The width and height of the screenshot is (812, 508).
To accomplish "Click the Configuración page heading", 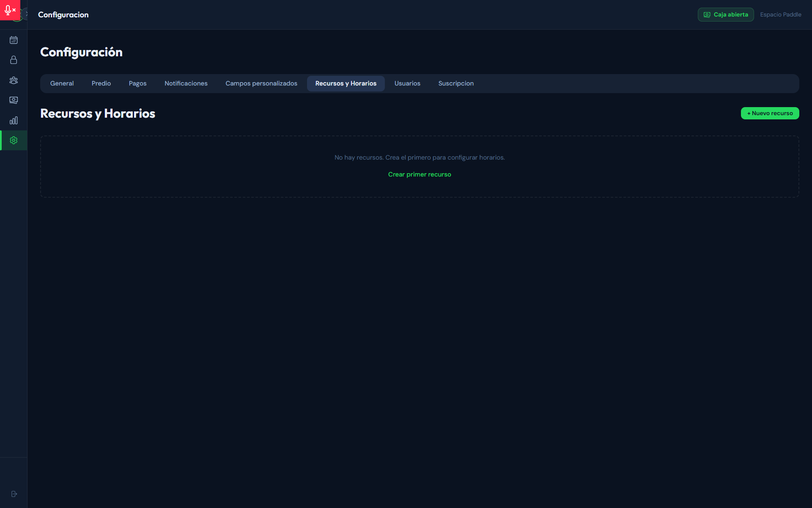I will pos(81,52).
